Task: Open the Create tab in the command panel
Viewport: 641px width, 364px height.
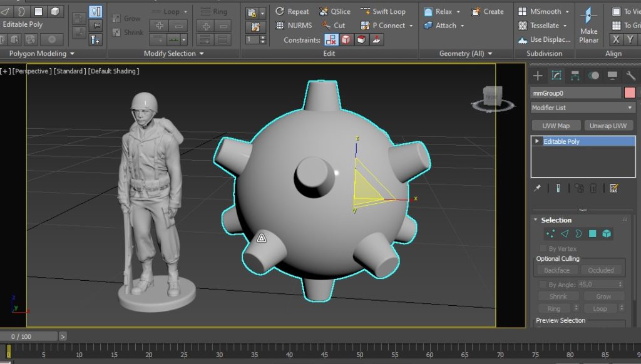Action: (x=537, y=75)
